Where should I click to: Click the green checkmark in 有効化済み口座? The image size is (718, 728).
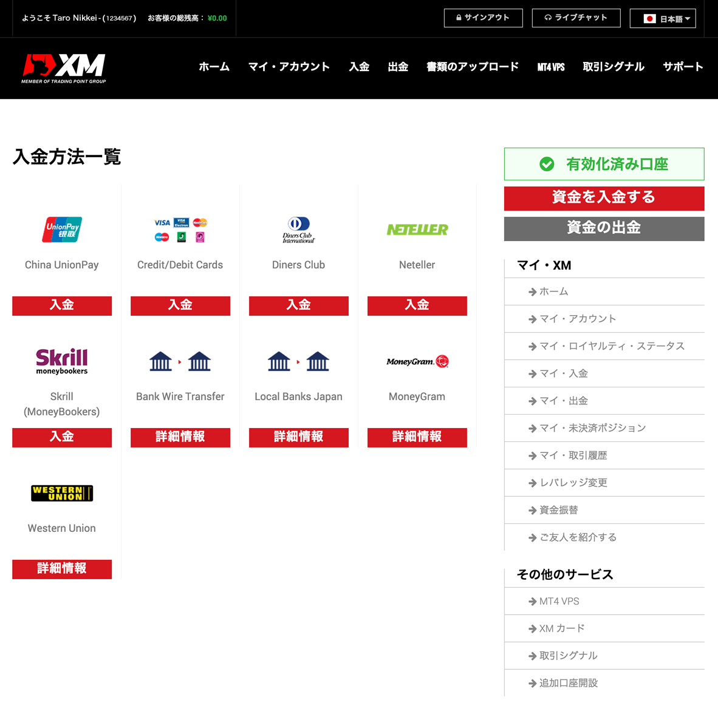(547, 164)
